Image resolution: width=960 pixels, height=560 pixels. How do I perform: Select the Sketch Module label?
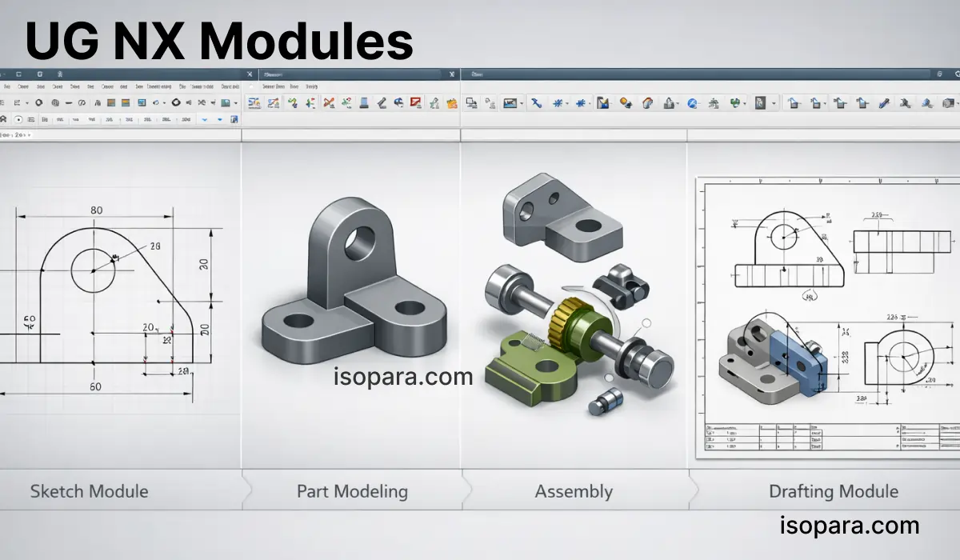point(89,490)
